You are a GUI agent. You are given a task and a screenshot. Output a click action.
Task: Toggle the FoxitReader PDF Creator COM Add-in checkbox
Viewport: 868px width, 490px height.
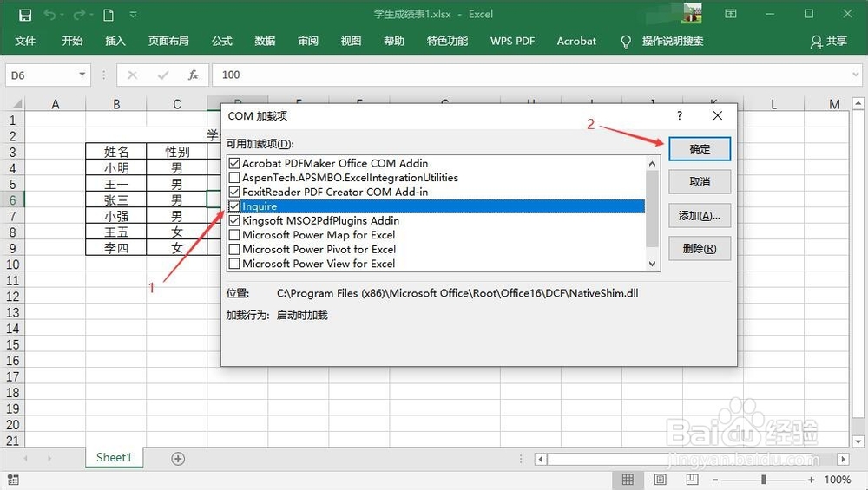(x=234, y=192)
